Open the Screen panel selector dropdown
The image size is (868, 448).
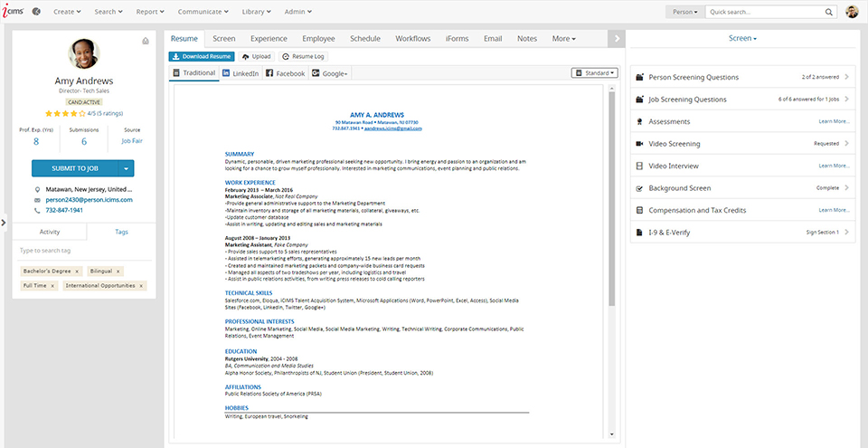coord(742,39)
